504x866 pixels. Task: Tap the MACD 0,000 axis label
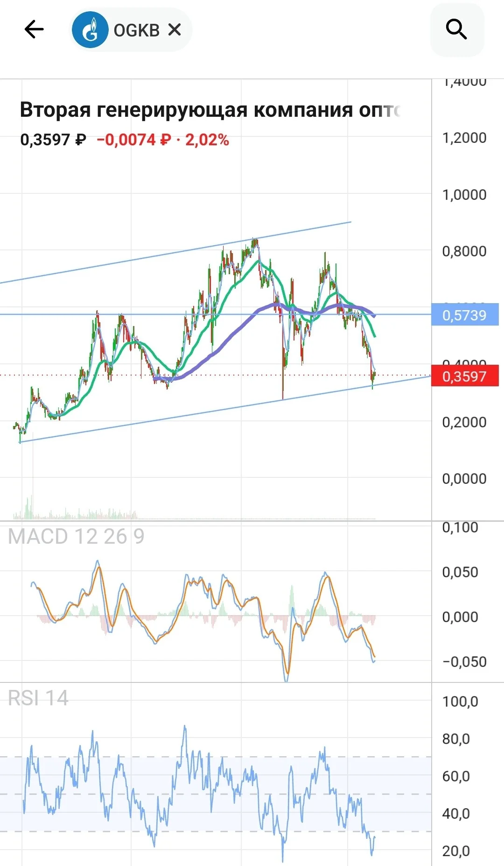460,617
